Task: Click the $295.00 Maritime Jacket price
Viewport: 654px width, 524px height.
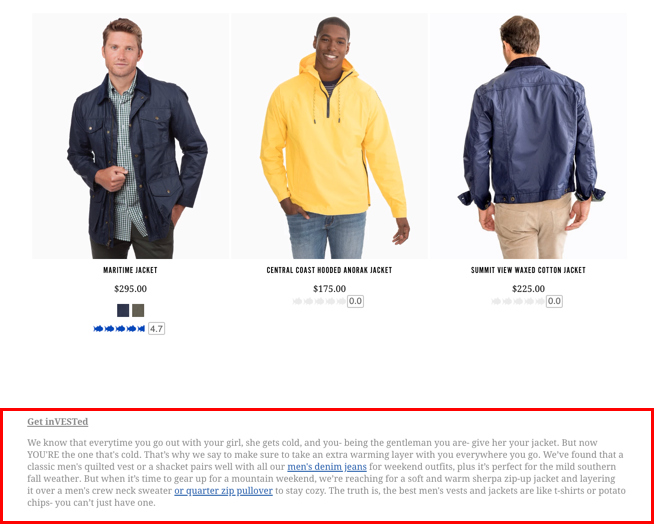Action: click(130, 289)
